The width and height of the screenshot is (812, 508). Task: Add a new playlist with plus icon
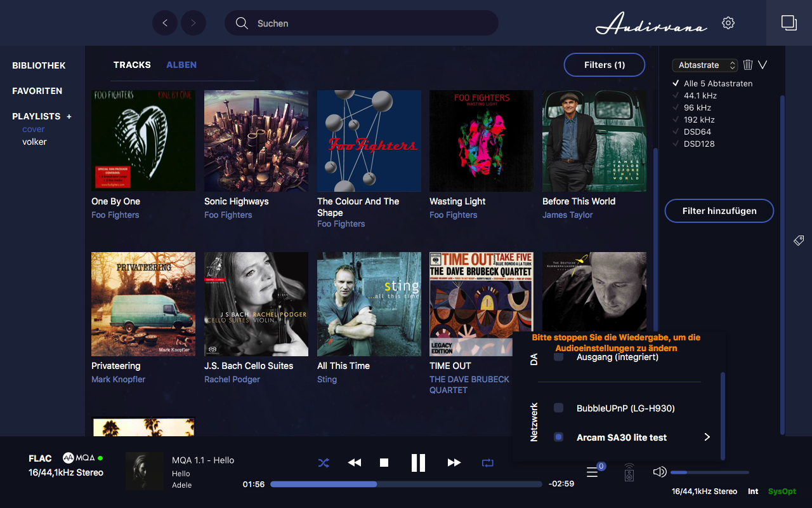click(x=69, y=116)
